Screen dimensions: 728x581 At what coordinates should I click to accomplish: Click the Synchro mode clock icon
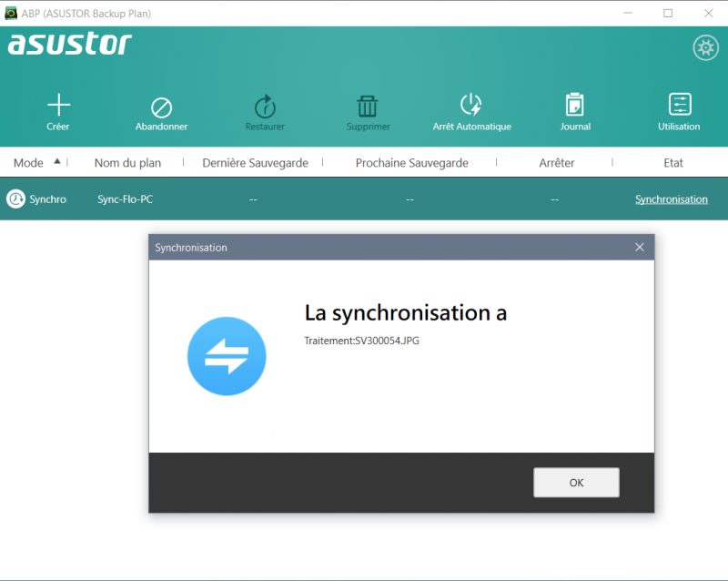click(x=15, y=199)
